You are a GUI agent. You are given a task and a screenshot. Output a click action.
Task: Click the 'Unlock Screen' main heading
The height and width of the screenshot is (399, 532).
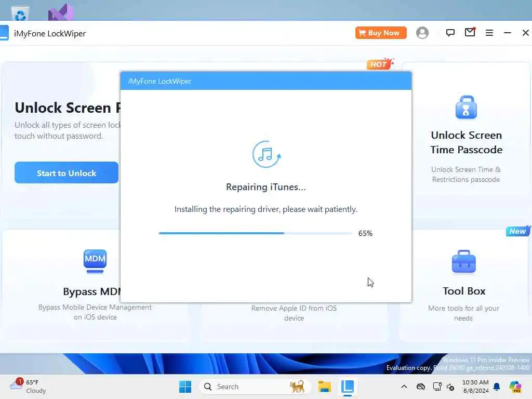(x=67, y=108)
